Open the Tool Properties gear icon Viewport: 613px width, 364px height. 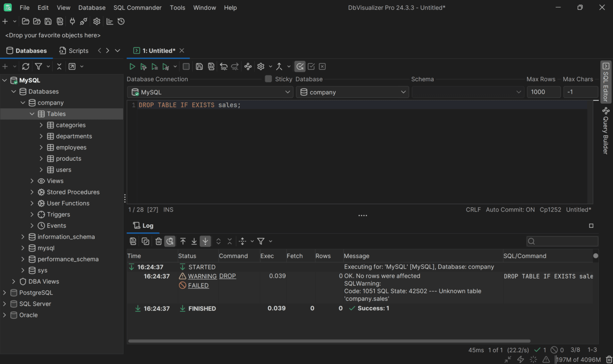[97, 21]
